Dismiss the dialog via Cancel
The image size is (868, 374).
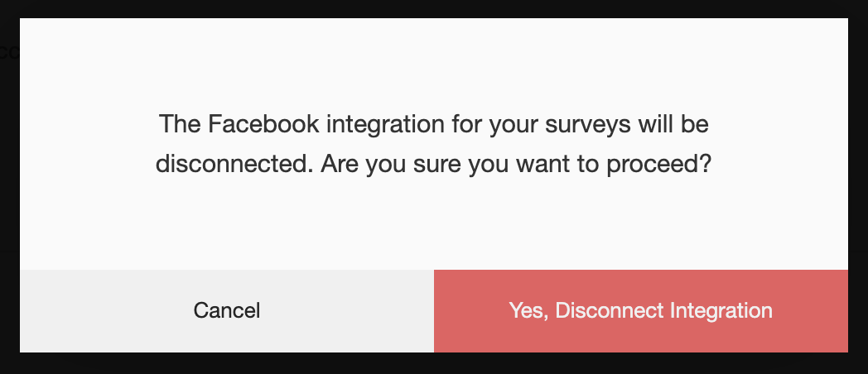pos(226,311)
